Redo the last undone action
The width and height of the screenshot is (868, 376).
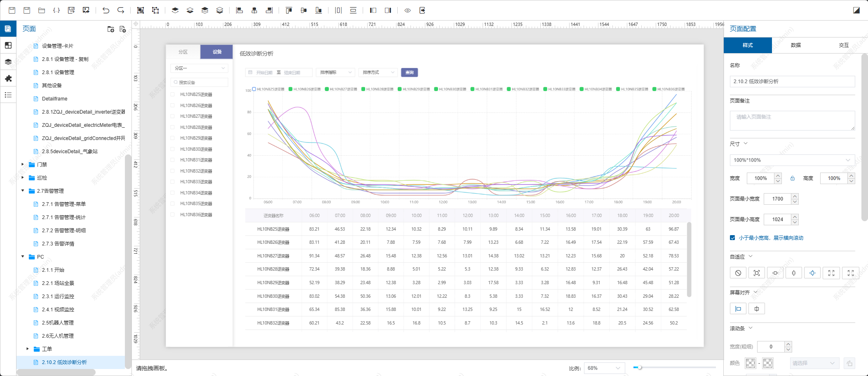tap(121, 10)
